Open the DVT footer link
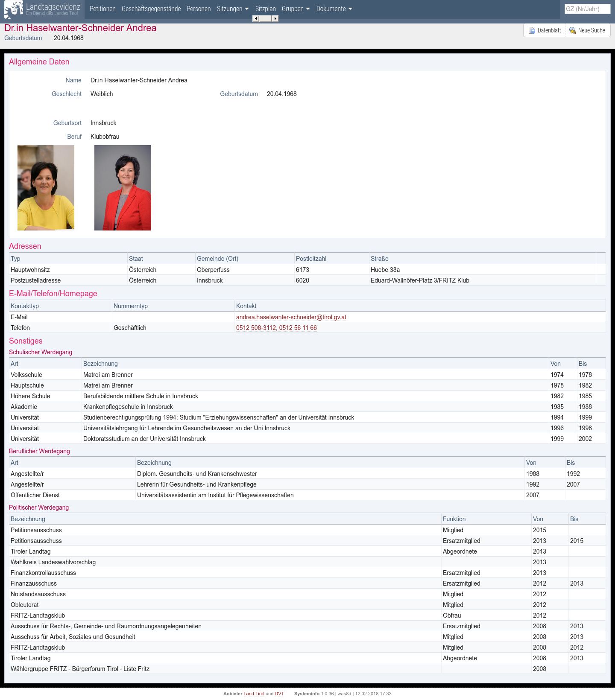Image resolution: width=615 pixels, height=700 pixels. point(279,694)
